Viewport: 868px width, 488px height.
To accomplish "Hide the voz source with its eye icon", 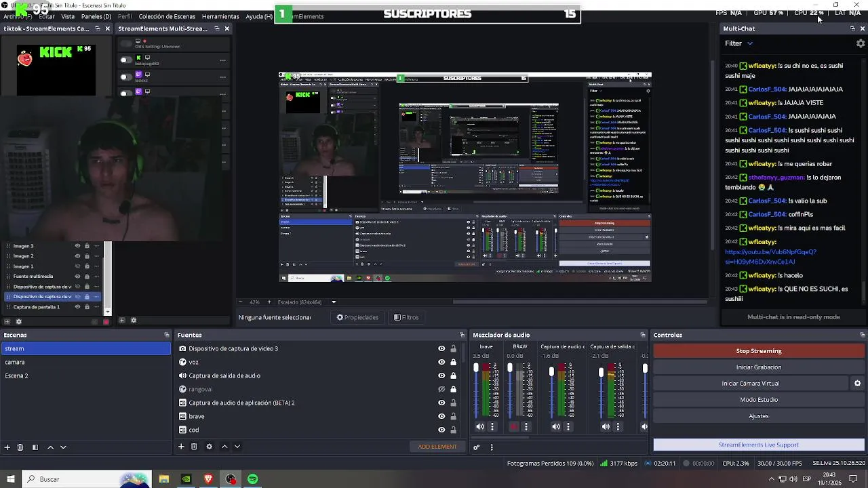I will [x=441, y=362].
